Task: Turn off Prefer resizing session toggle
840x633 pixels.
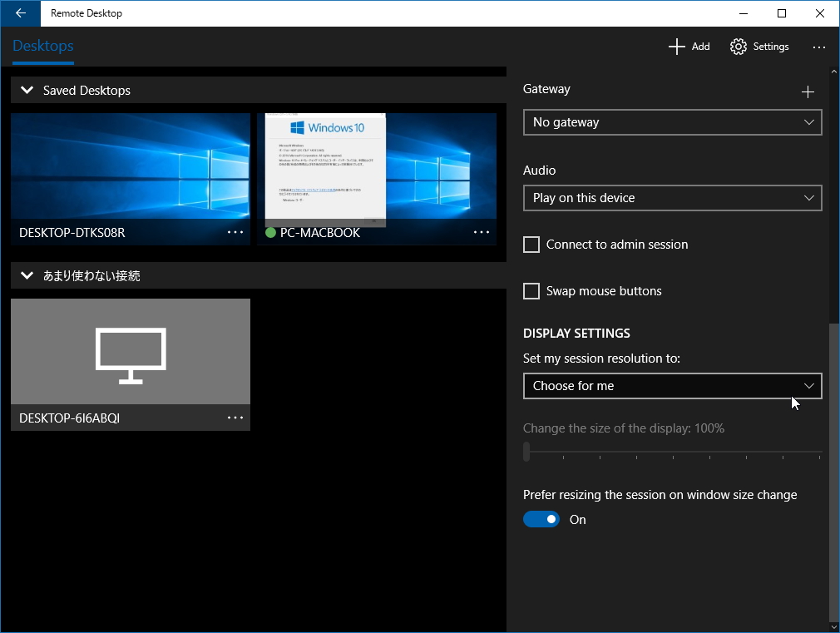Action: (x=541, y=520)
